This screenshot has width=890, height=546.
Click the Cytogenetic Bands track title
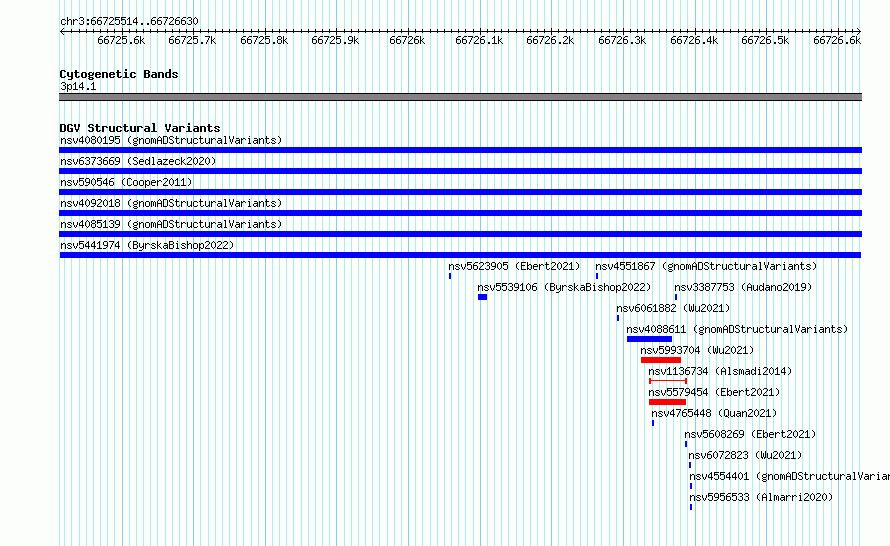click(119, 74)
